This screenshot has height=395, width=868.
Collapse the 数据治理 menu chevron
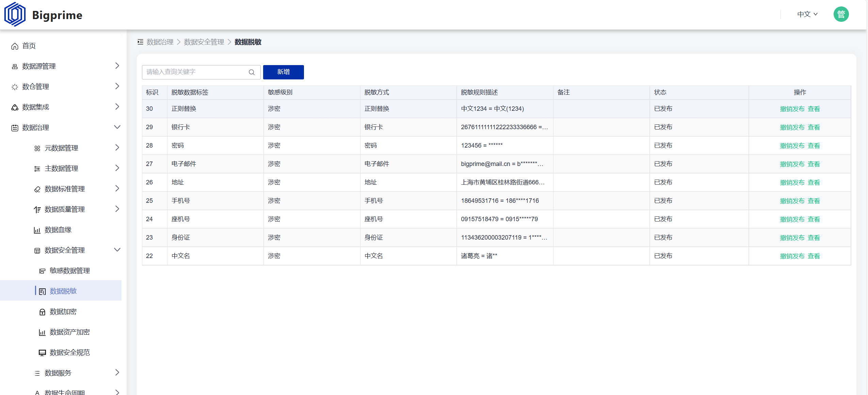click(x=117, y=127)
